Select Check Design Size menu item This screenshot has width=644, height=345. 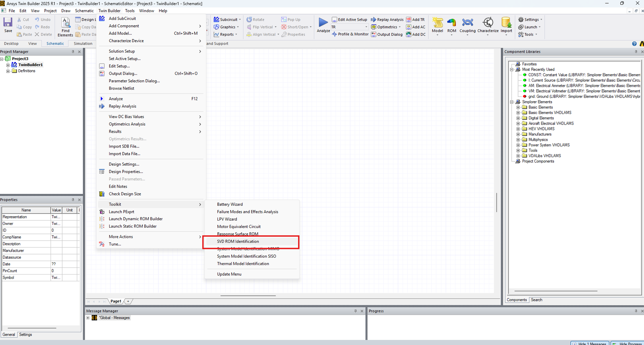pyautogui.click(x=151, y=194)
